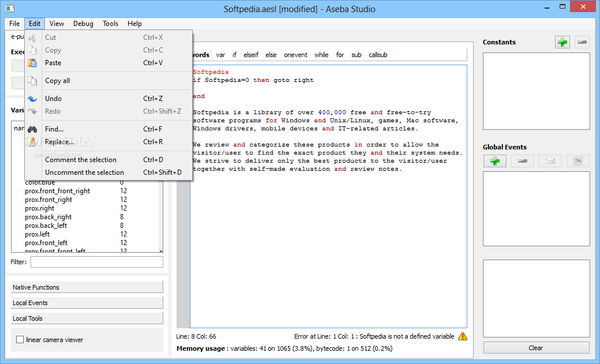Expand the Native Functions section
Viewport: 600px width, 364px height.
pyautogui.click(x=87, y=287)
